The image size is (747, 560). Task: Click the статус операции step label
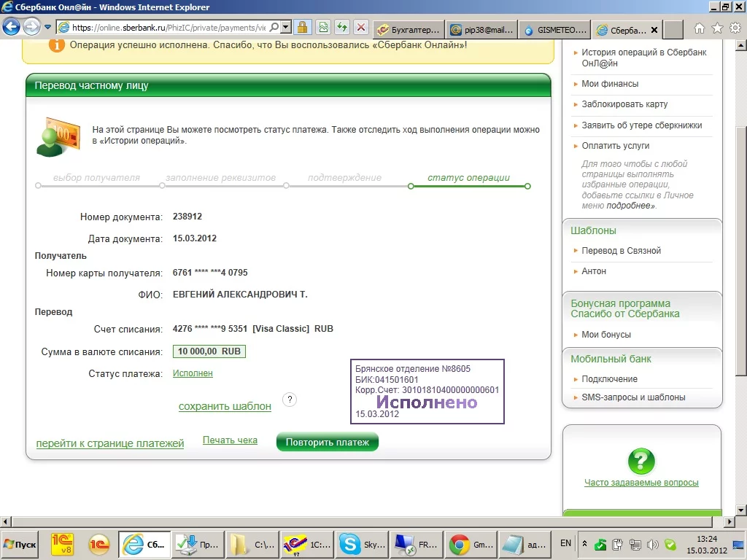[x=469, y=178]
